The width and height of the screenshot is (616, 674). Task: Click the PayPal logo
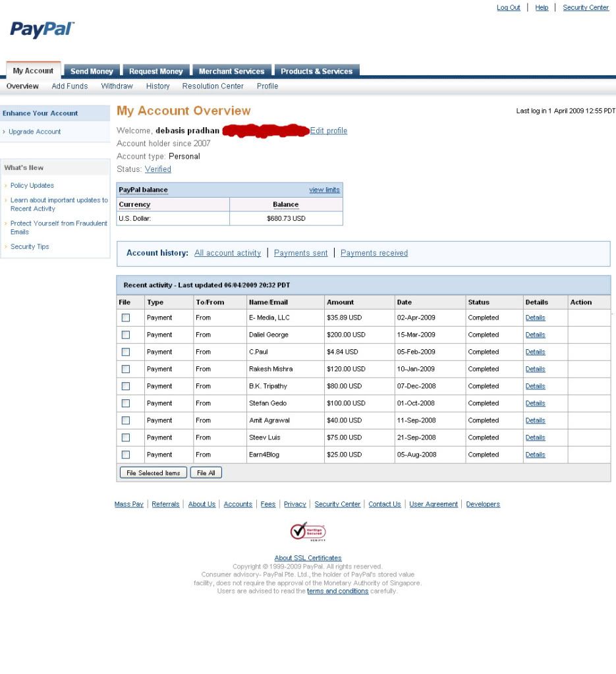pos(42,29)
